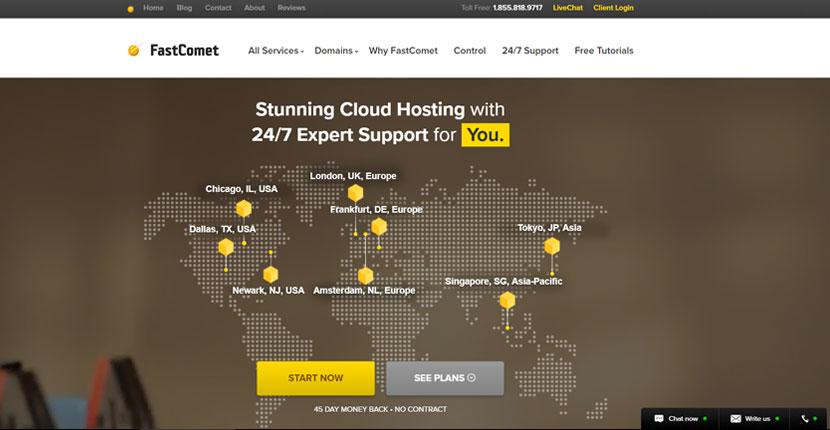Image resolution: width=830 pixels, height=430 pixels.
Task: Open the Control menu item
Action: point(470,51)
